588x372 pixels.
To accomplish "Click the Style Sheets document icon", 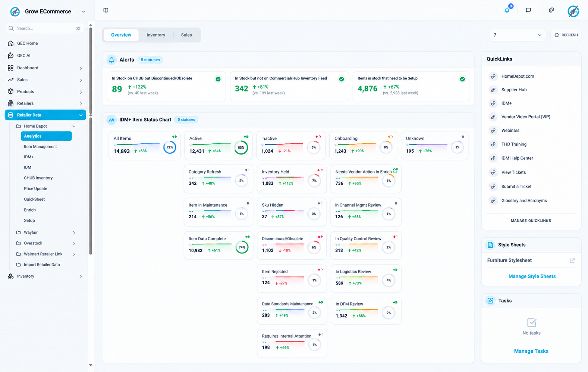I will click(x=490, y=245).
